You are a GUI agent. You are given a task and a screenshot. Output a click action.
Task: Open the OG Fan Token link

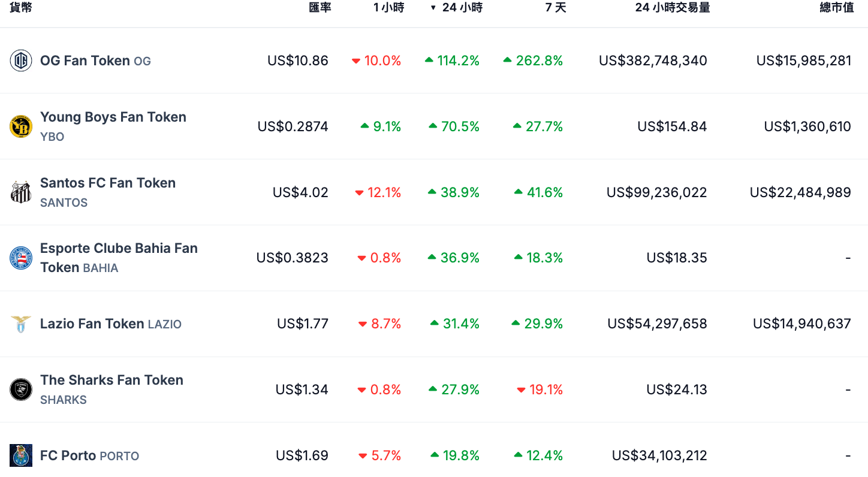pyautogui.click(x=85, y=61)
